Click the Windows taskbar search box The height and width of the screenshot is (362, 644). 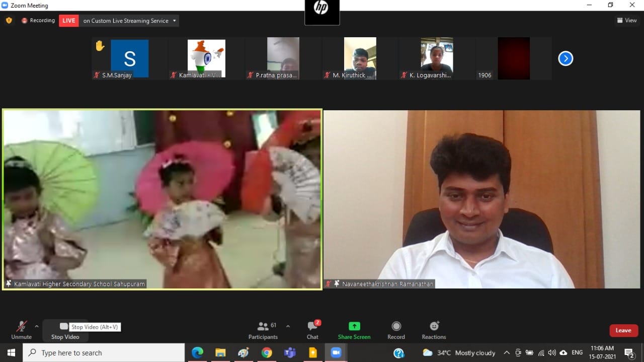click(104, 352)
